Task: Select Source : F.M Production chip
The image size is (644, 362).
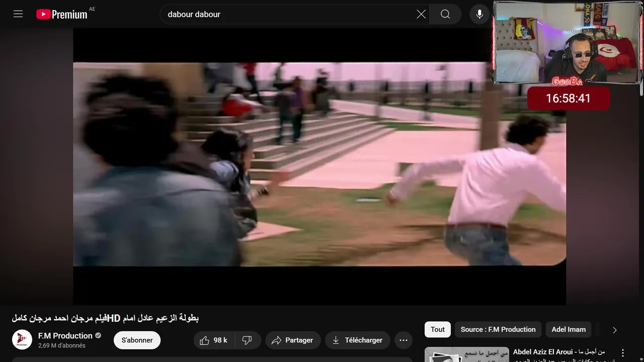Action: point(498,329)
